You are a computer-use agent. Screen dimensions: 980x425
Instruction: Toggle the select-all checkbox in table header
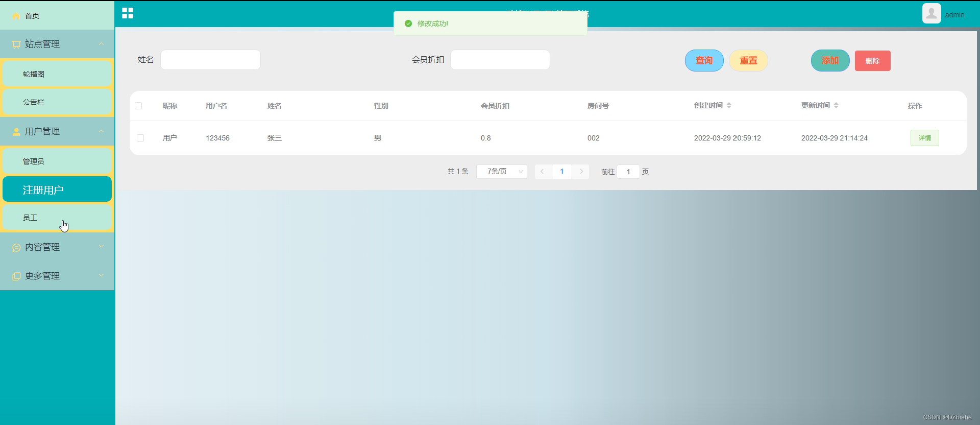138,106
